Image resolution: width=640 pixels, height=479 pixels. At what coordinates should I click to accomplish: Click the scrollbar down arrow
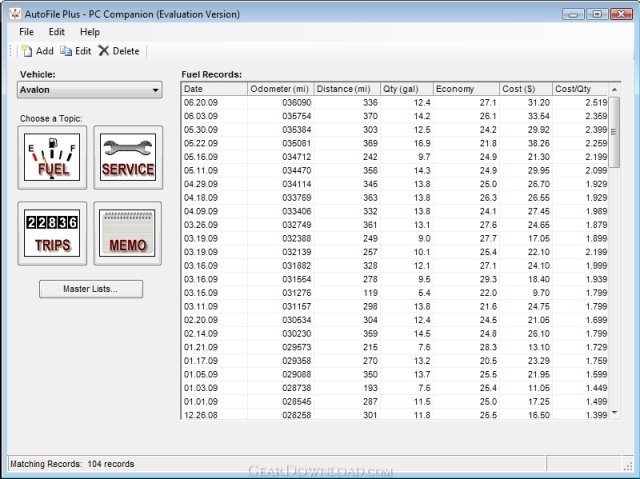pos(614,413)
